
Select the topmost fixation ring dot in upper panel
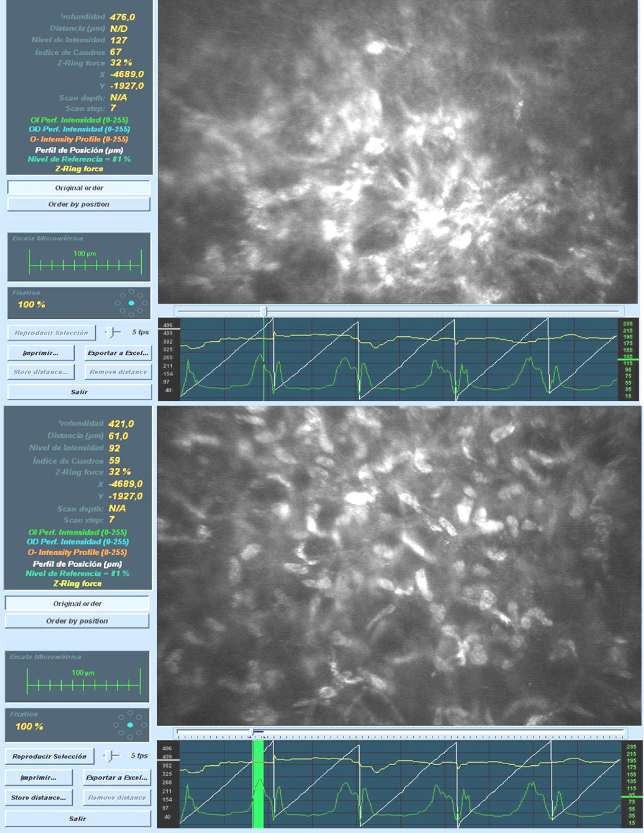coord(131,292)
